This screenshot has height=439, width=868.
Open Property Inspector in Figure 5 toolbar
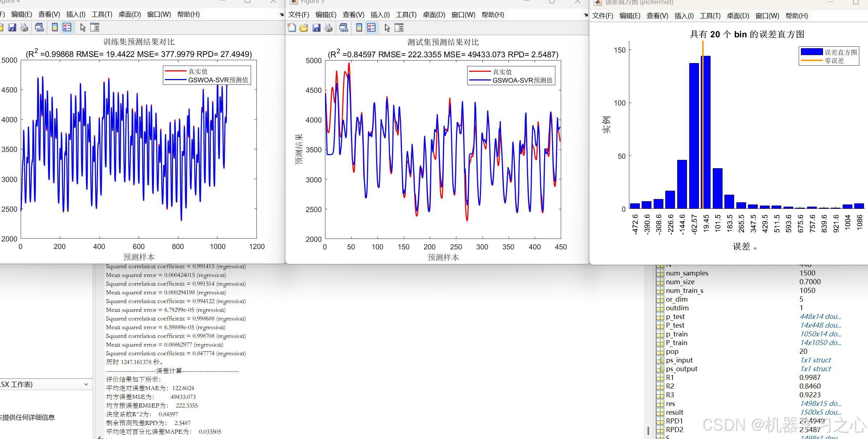tap(399, 28)
